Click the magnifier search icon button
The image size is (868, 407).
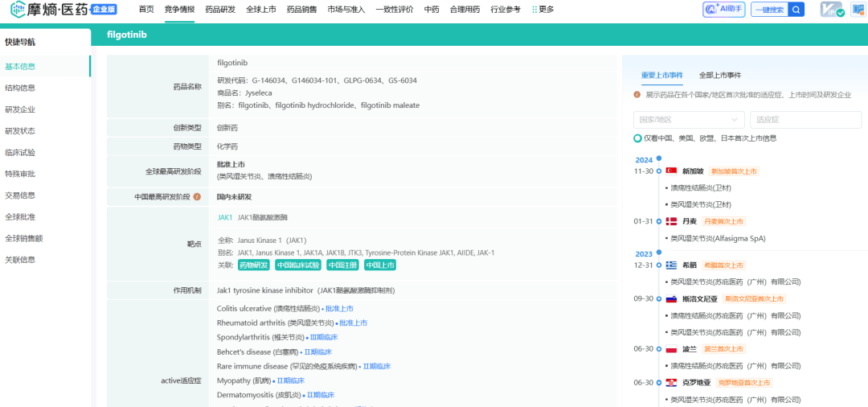pyautogui.click(x=796, y=10)
